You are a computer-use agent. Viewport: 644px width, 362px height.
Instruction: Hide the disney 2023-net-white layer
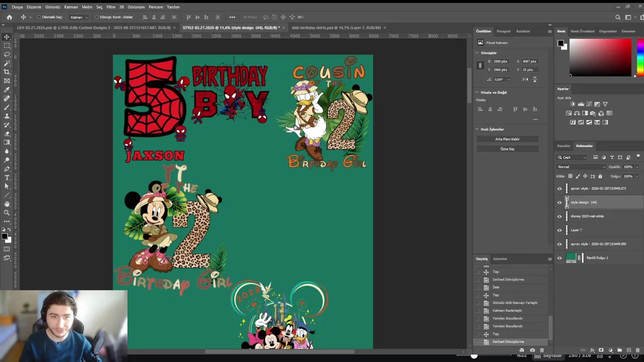[559, 216]
